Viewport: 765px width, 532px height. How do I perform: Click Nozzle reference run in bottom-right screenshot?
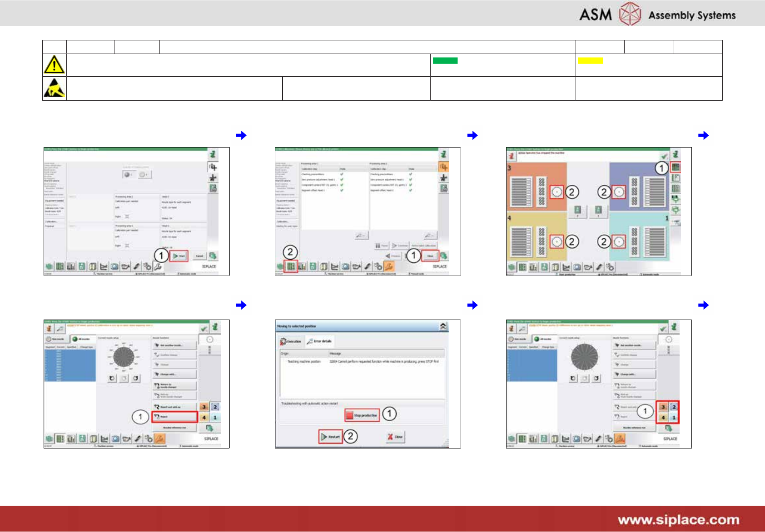coord(635,428)
